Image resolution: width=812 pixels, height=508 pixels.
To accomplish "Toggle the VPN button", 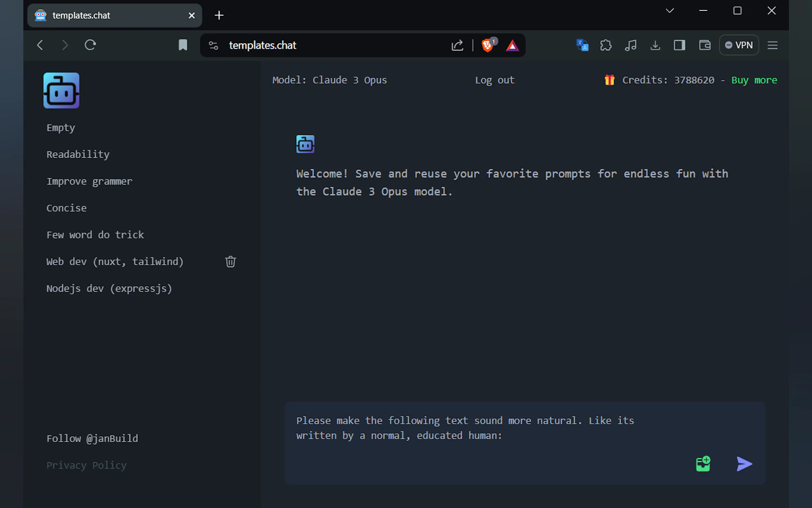I will point(738,45).
